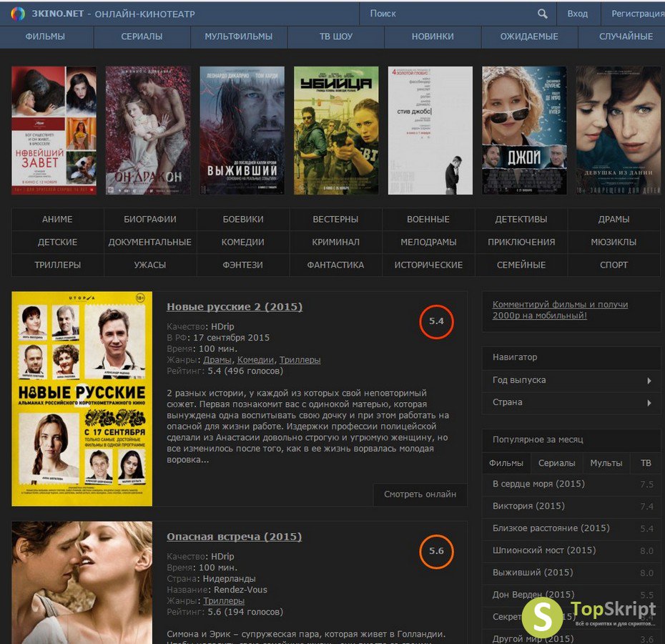Click Драмы genre link under Новые русские 2
This screenshot has height=644, width=665.
point(217,360)
